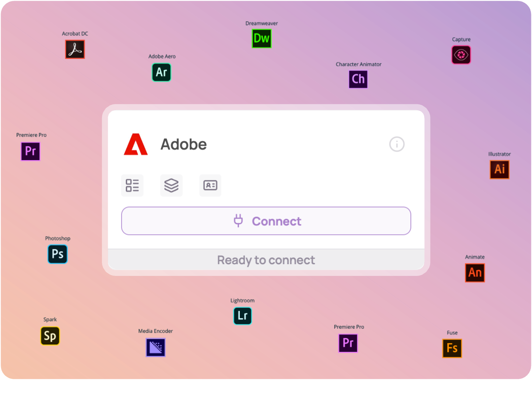Screen dimensions: 532x397
Task: Click the ID card icon in card
Action: pos(210,185)
